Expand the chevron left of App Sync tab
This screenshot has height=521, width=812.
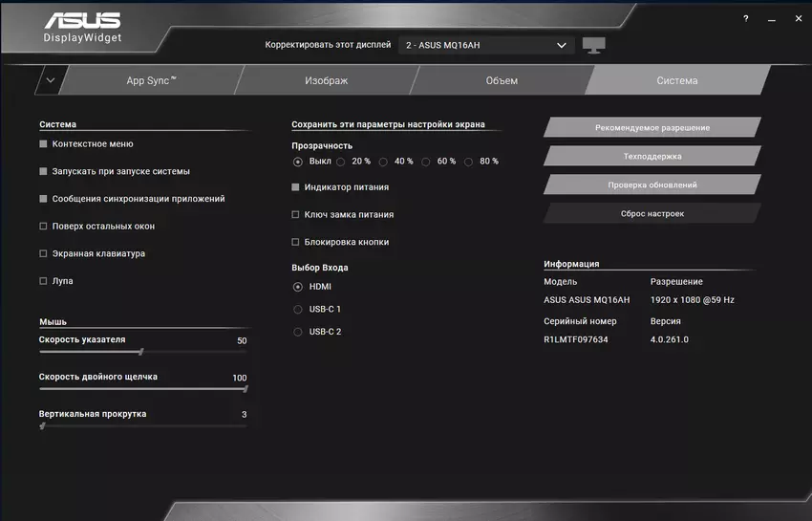pos(50,80)
